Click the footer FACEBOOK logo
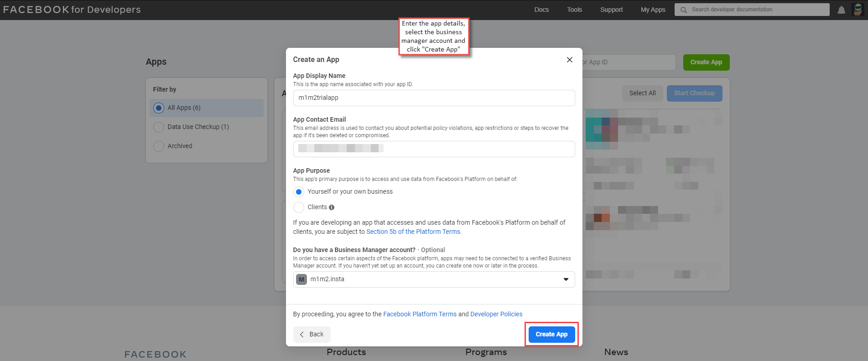 click(155, 354)
